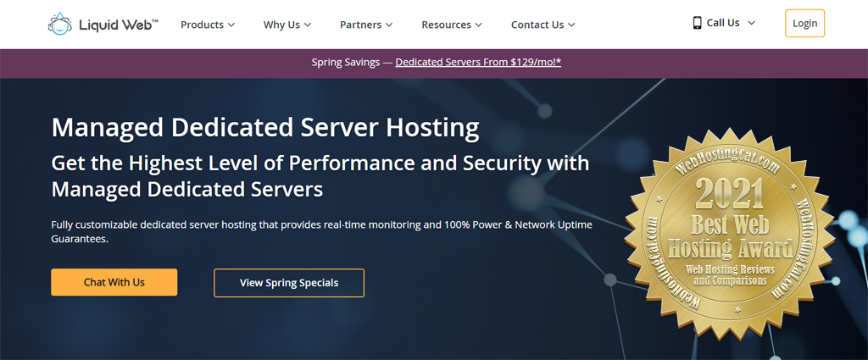Click the View Spring Specials button
The width and height of the screenshot is (868, 360).
pyautogui.click(x=289, y=283)
